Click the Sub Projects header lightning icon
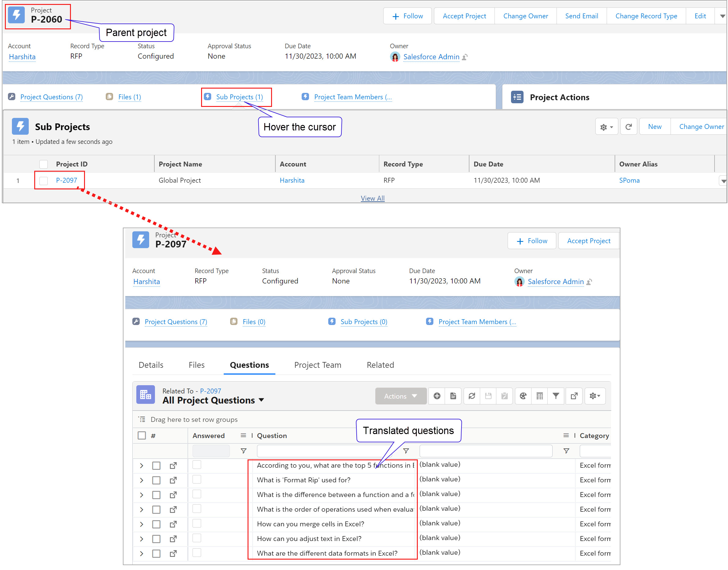Viewport: 728px width, 570px height. 20,126
